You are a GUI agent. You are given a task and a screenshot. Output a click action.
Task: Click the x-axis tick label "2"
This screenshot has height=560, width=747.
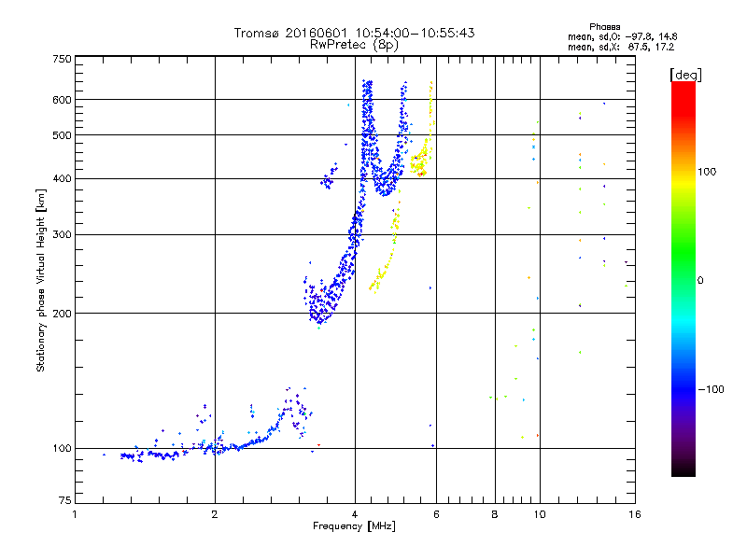click(215, 514)
